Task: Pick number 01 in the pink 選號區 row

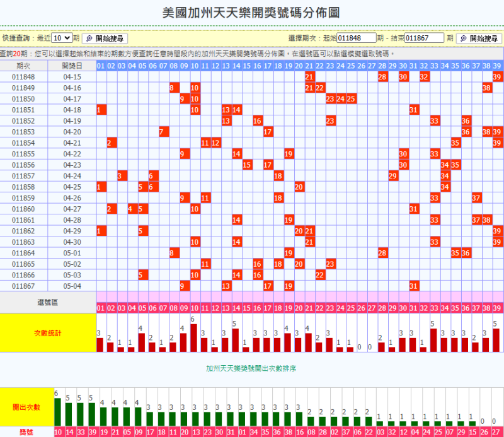Action: coord(101,308)
